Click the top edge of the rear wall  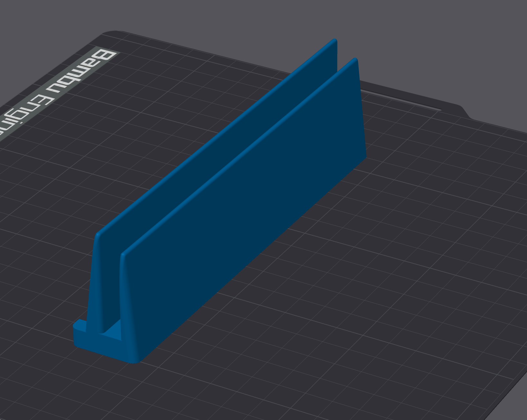tap(216, 135)
